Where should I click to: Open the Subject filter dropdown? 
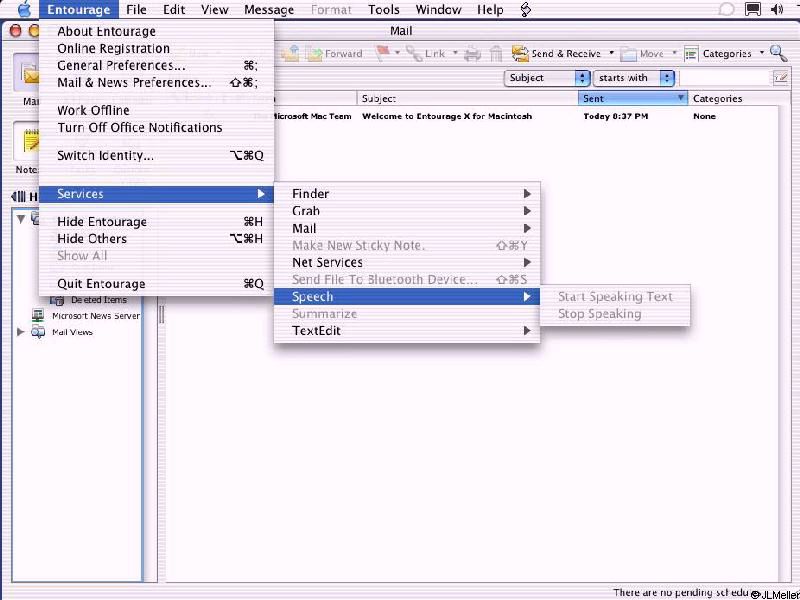click(546, 78)
